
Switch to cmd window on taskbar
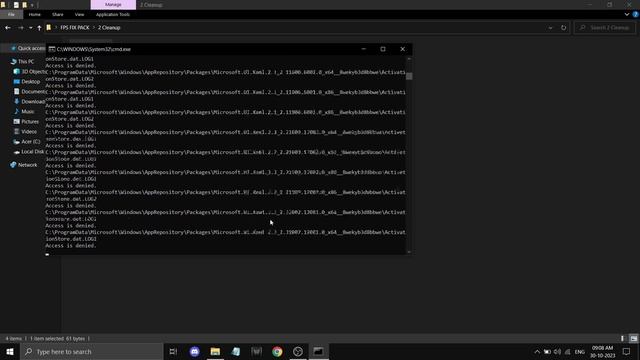[x=318, y=351]
